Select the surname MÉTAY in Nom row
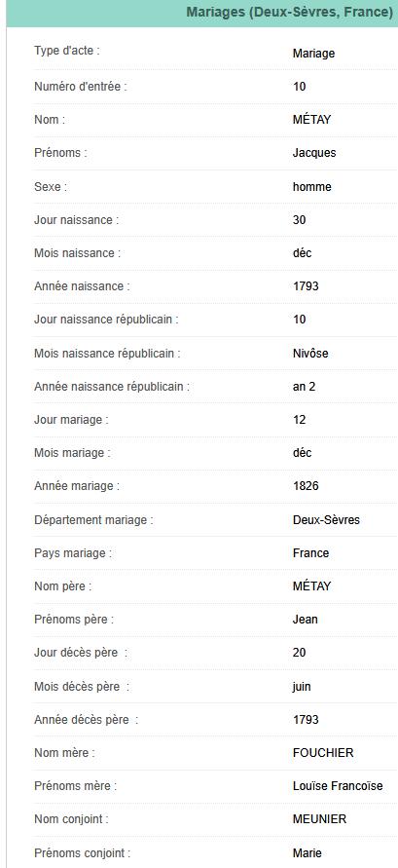Screen dimensions: 398x868 click(311, 120)
